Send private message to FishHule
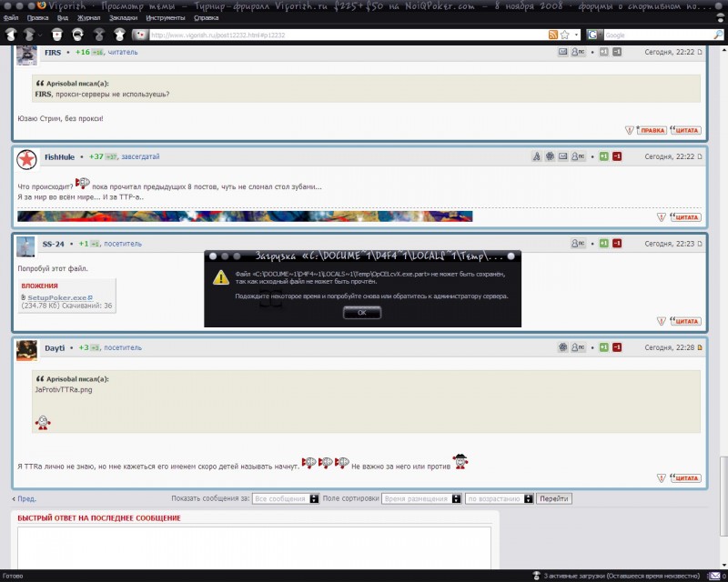Viewport: 728px width, 582px height. coord(578,156)
